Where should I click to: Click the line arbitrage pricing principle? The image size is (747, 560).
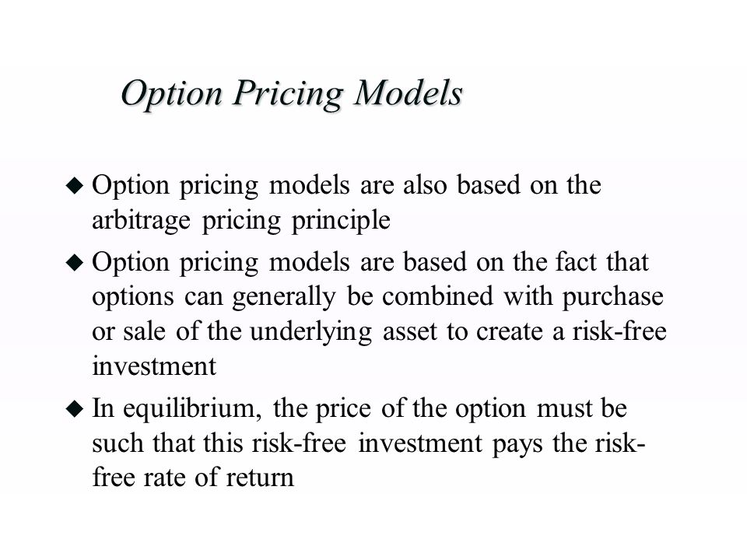pyautogui.click(x=241, y=221)
